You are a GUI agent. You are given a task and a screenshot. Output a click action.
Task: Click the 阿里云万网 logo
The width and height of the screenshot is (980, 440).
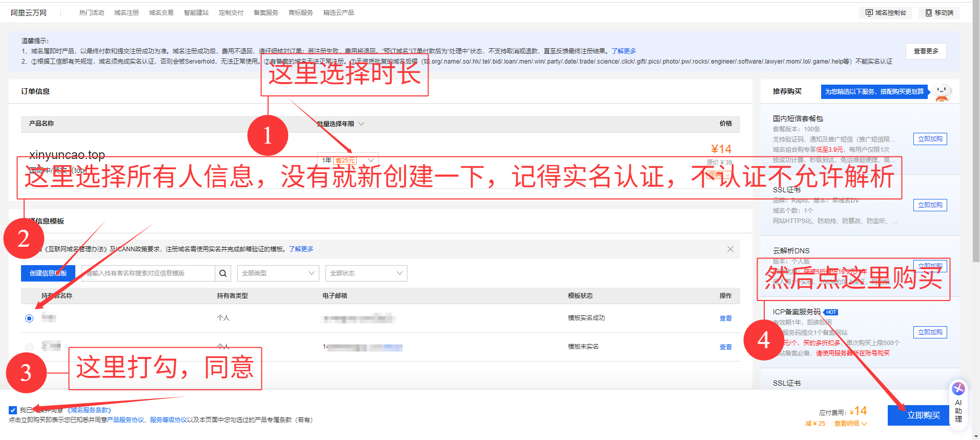coord(29,13)
